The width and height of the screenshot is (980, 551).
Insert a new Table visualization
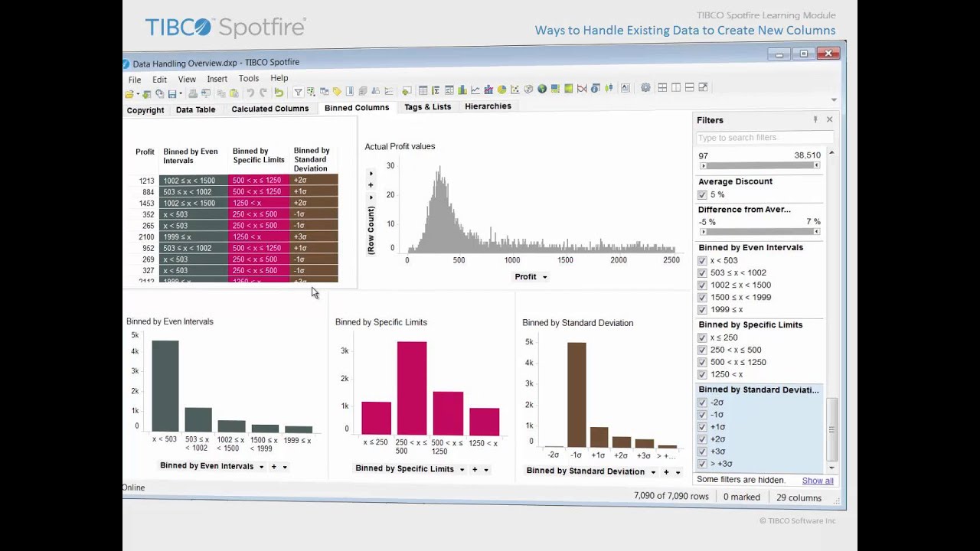tap(423, 90)
